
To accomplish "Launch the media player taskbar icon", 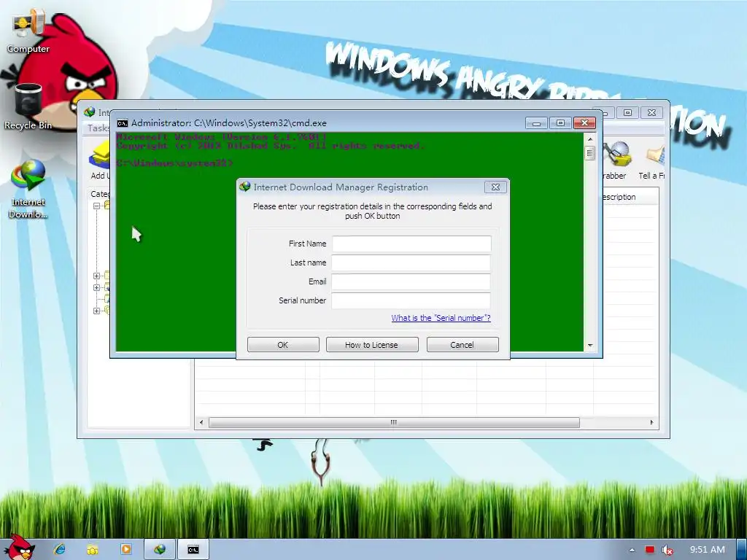I will pyautogui.click(x=126, y=549).
